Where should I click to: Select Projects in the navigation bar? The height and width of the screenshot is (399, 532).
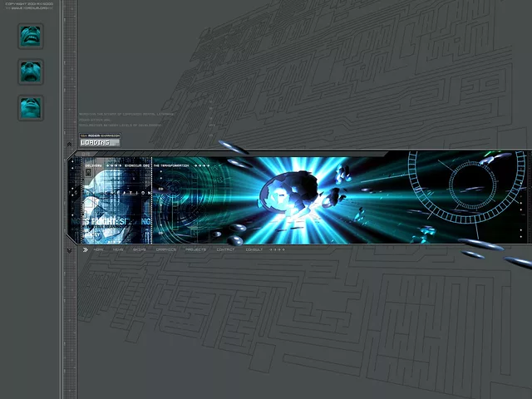tap(195, 249)
